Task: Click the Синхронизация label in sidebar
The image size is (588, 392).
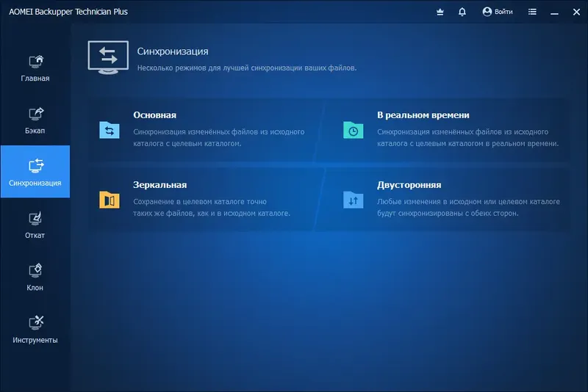Action: 35,183
